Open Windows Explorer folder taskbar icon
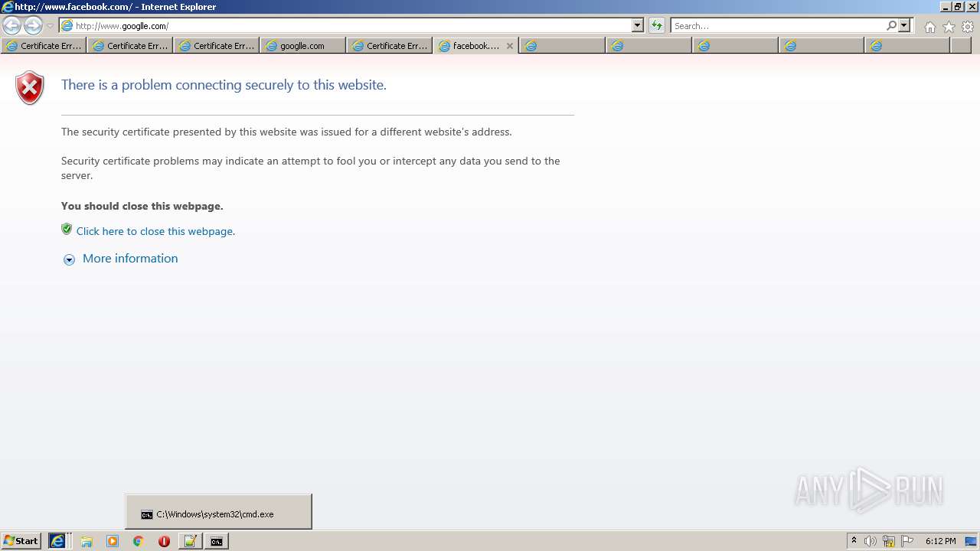 (x=87, y=541)
